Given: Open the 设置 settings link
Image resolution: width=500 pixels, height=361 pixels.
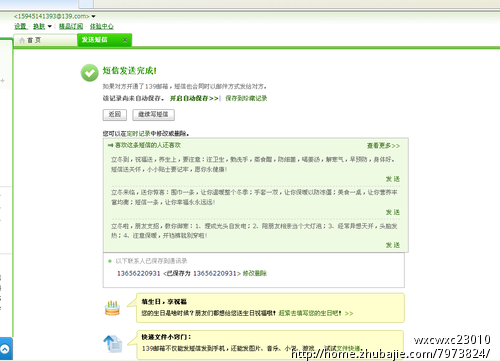Looking at the screenshot, I should [x=20, y=26].
